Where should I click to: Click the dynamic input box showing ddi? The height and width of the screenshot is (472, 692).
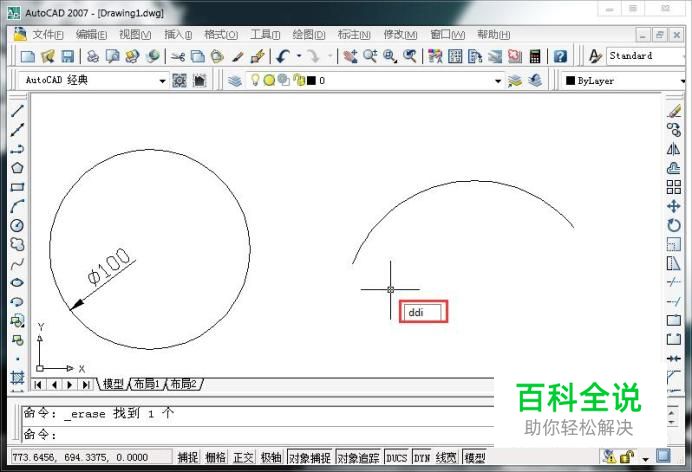coord(423,312)
